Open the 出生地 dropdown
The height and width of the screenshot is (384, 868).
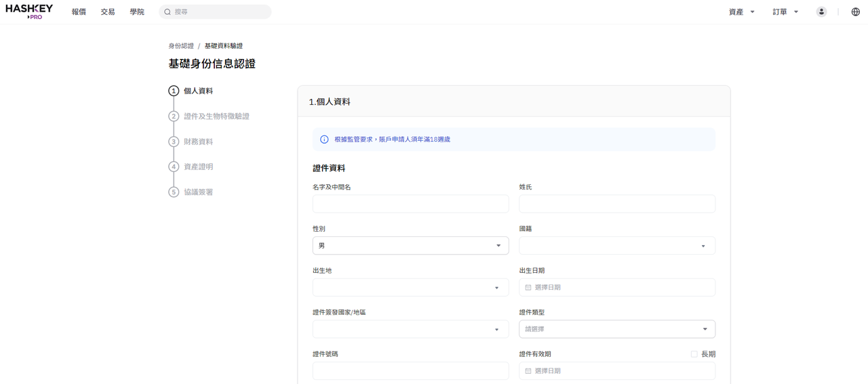(x=410, y=288)
